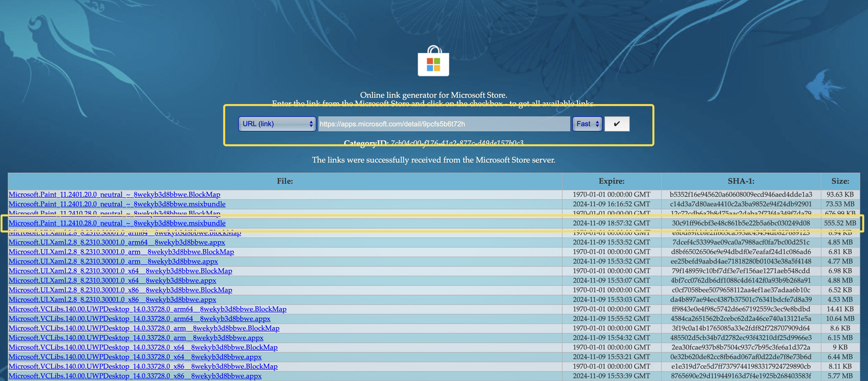This screenshot has width=868, height=381.
Task: Download VCLibs UWPDesktop x86 appx link
Action: (135, 376)
